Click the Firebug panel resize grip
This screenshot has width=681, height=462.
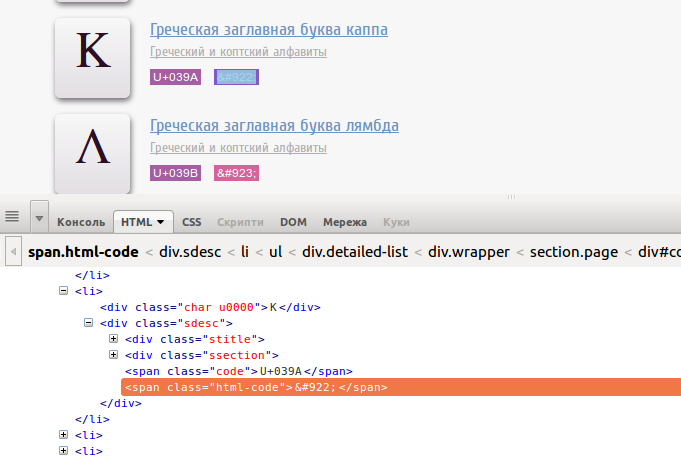pyautogui.click(x=511, y=197)
